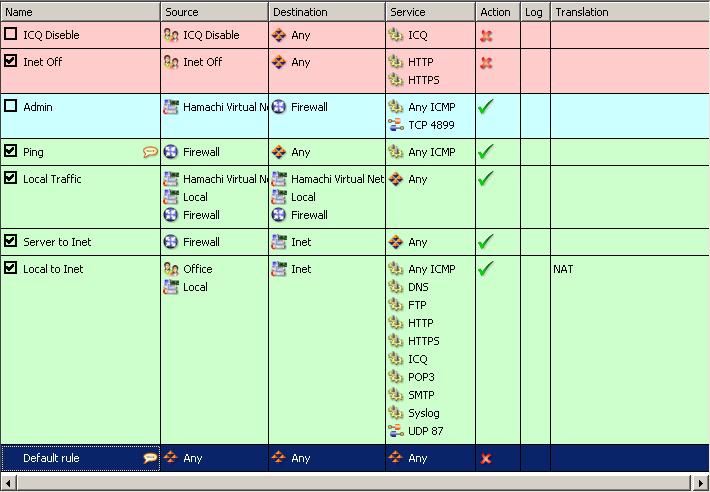Click the permit checkmark in Admin row
This screenshot has height=492, width=710.
[486, 107]
